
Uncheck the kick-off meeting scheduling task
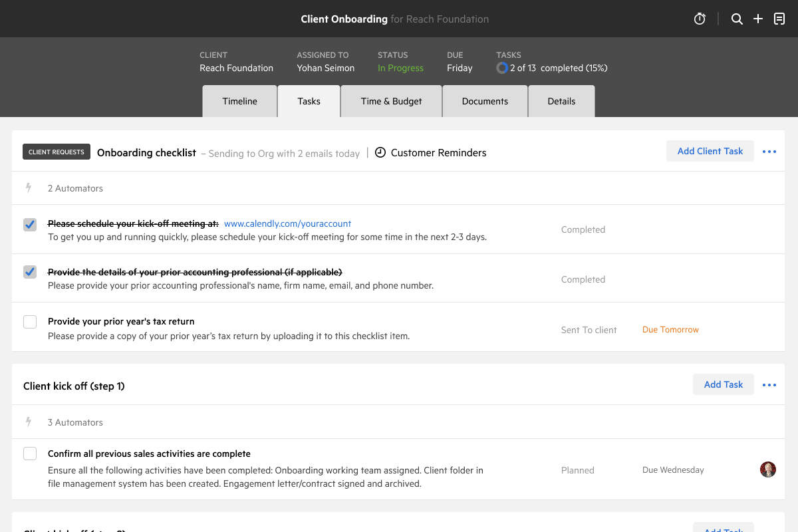point(30,225)
